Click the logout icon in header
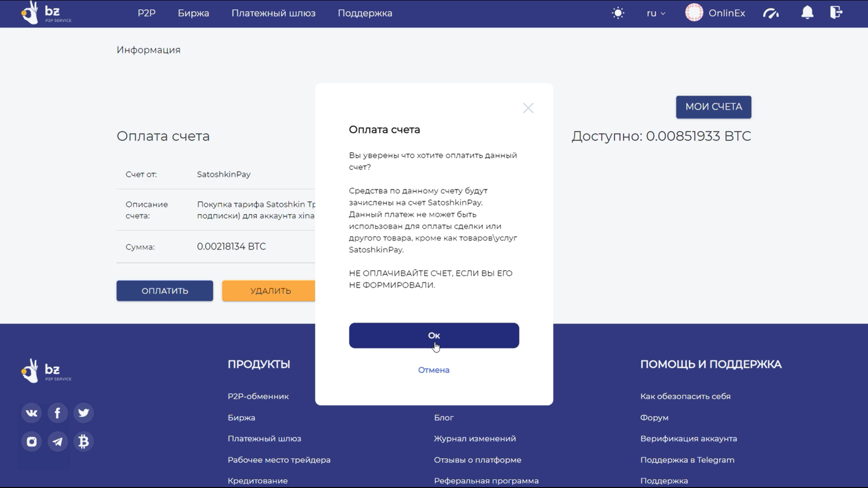This screenshot has height=488, width=868. pyautogui.click(x=836, y=12)
